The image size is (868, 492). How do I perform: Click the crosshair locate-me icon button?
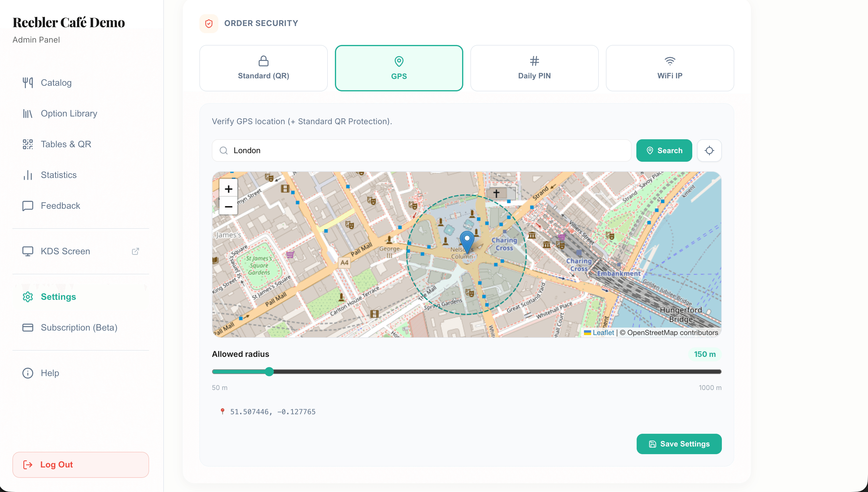709,150
